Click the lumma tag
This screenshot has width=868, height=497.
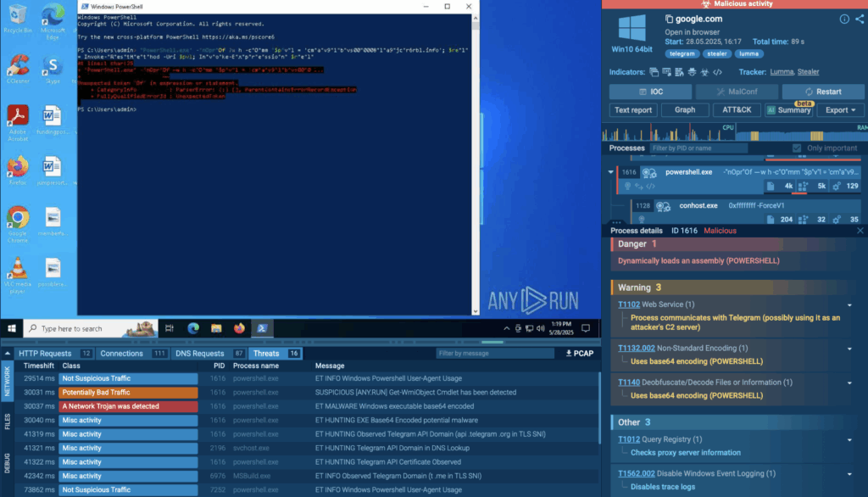(749, 53)
